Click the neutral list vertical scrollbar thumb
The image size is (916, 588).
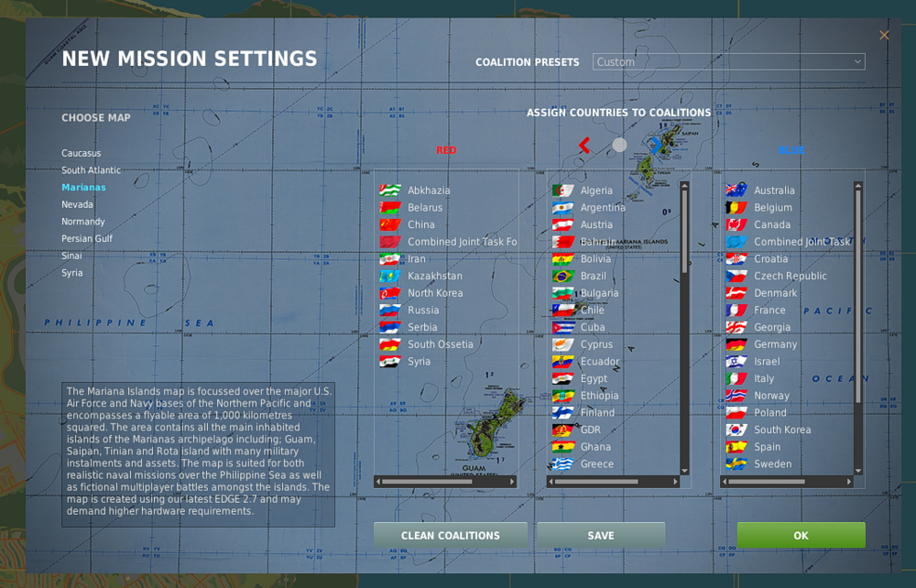(684, 231)
